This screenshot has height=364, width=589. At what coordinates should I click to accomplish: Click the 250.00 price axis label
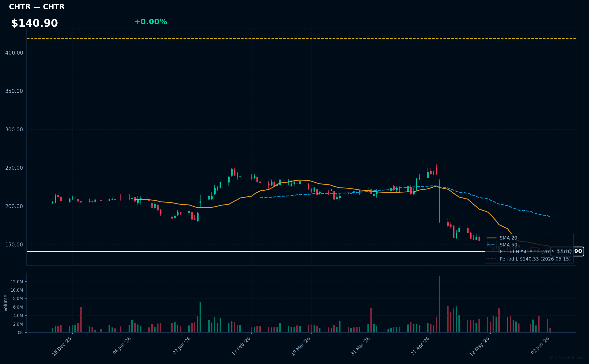pyautogui.click(x=14, y=168)
